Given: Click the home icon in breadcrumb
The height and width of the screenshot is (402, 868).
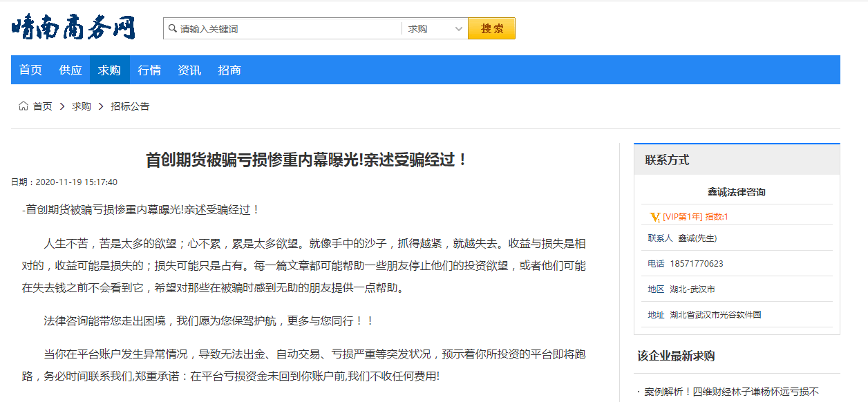Looking at the screenshot, I should click(x=23, y=106).
